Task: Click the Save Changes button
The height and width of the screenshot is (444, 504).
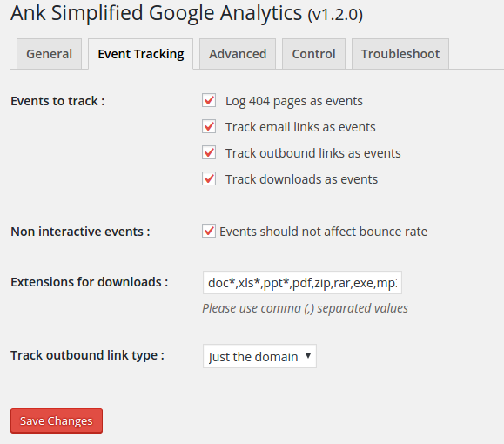Action: click(57, 420)
